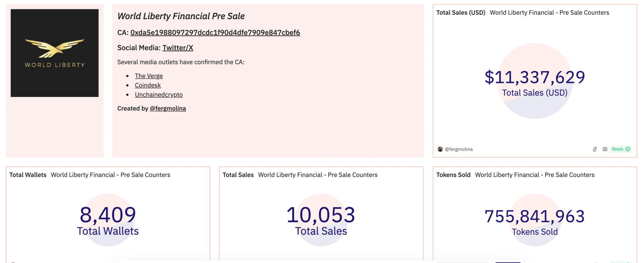This screenshot has height=263, width=644.
Task: Open Pre Sale Counters query beside Tokens Sold
Action: 535,175
